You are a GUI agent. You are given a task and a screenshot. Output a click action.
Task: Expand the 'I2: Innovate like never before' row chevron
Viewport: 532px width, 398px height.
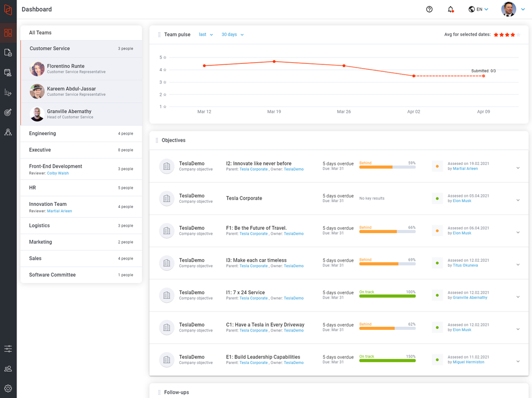[x=518, y=168]
